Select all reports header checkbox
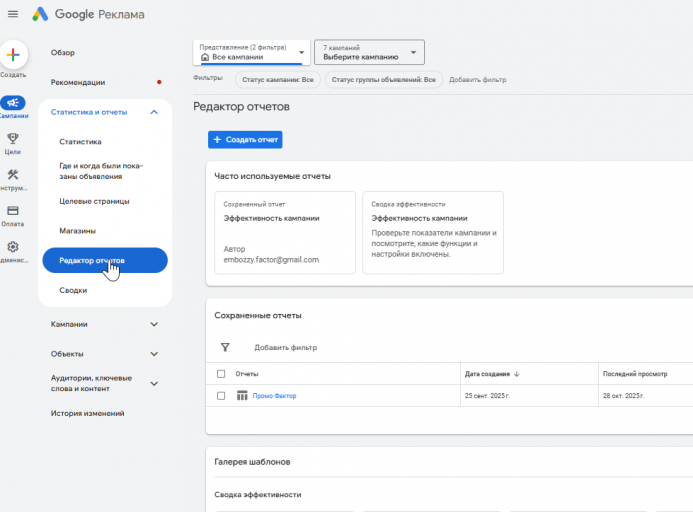This screenshot has height=512, width=693. pos(221,374)
